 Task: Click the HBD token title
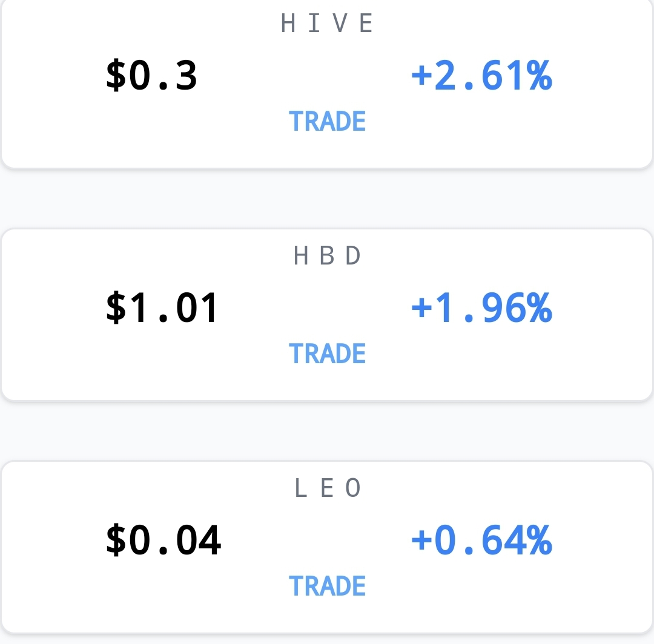tap(326, 255)
